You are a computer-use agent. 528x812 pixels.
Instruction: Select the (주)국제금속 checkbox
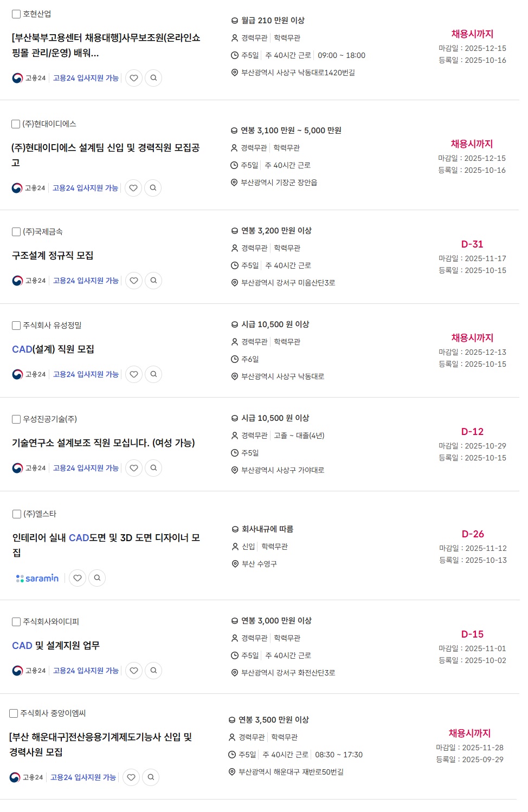pyautogui.click(x=16, y=232)
